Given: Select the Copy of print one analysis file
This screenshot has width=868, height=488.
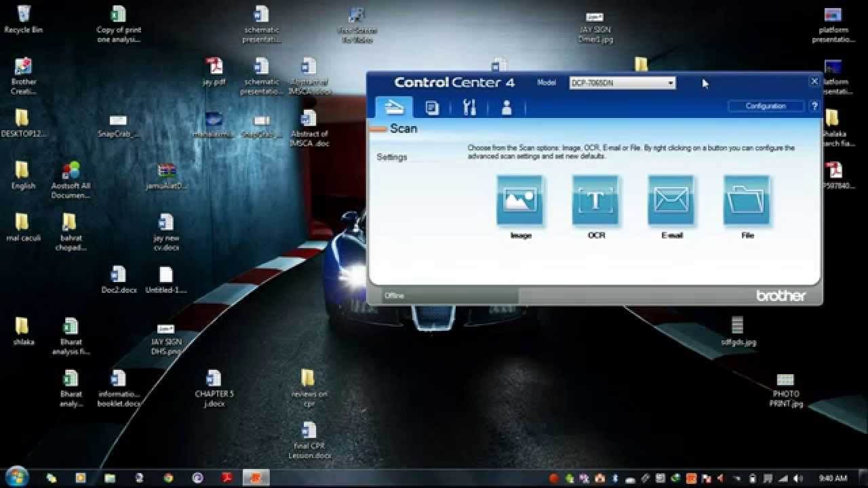Looking at the screenshot, I should [x=119, y=24].
